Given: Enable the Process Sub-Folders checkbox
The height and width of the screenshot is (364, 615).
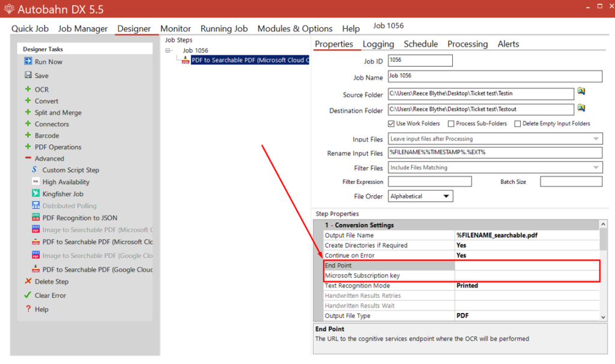Looking at the screenshot, I should pos(451,124).
